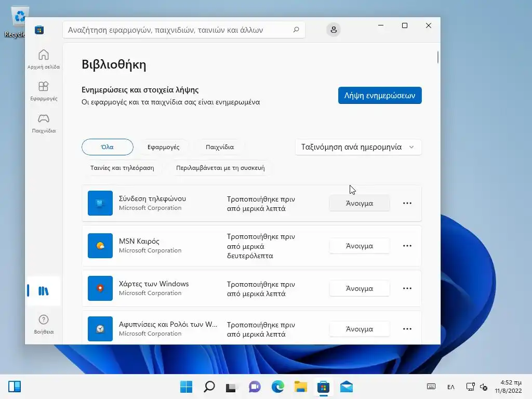Click Άνοιγμα for MSN Καιρός
The image size is (532, 399).
click(360, 246)
